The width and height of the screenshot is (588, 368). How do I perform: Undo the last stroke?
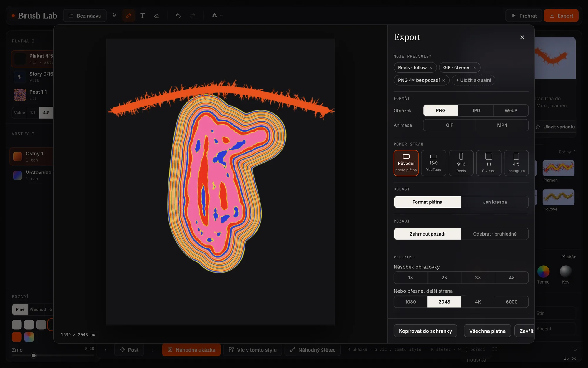pos(178,15)
